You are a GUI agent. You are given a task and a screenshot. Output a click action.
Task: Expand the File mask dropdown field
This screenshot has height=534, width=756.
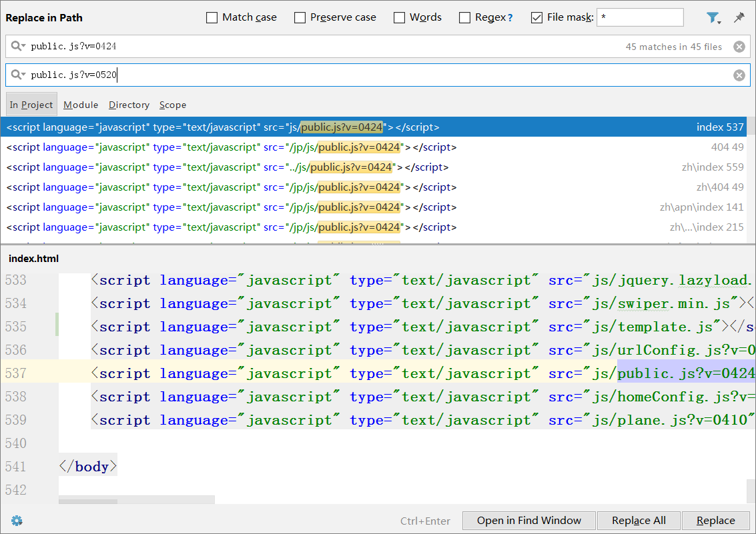tap(640, 18)
